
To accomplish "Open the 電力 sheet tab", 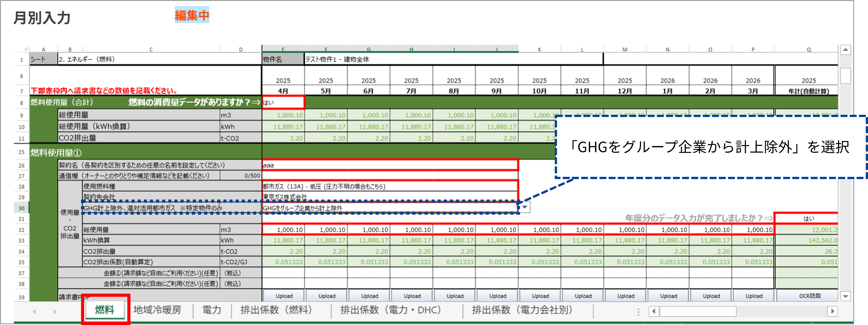I will (x=212, y=310).
